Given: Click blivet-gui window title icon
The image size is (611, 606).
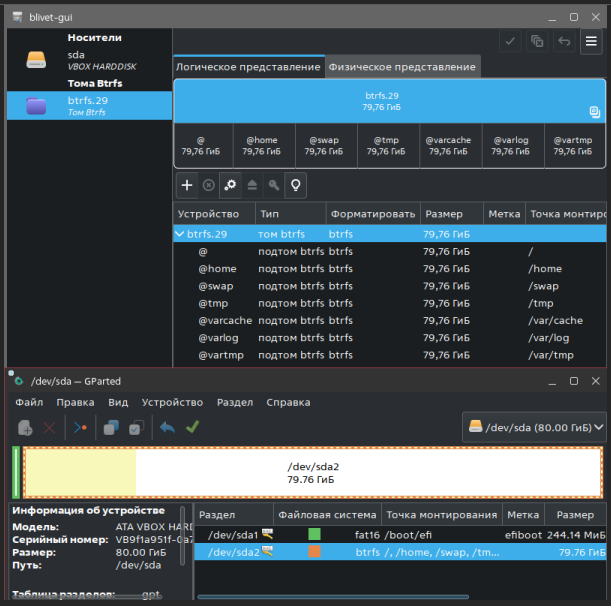Looking at the screenshot, I should click(x=17, y=17).
